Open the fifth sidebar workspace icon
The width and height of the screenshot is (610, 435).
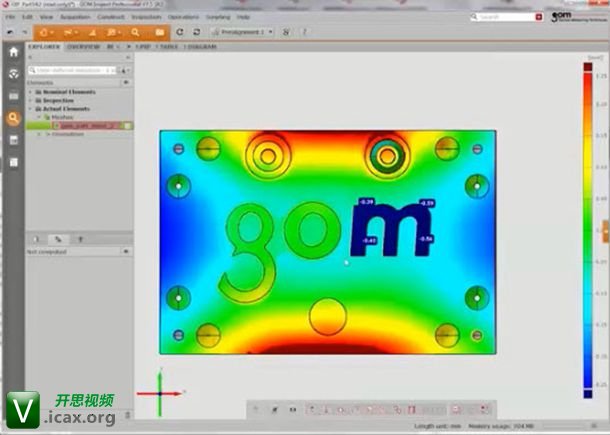(x=14, y=140)
